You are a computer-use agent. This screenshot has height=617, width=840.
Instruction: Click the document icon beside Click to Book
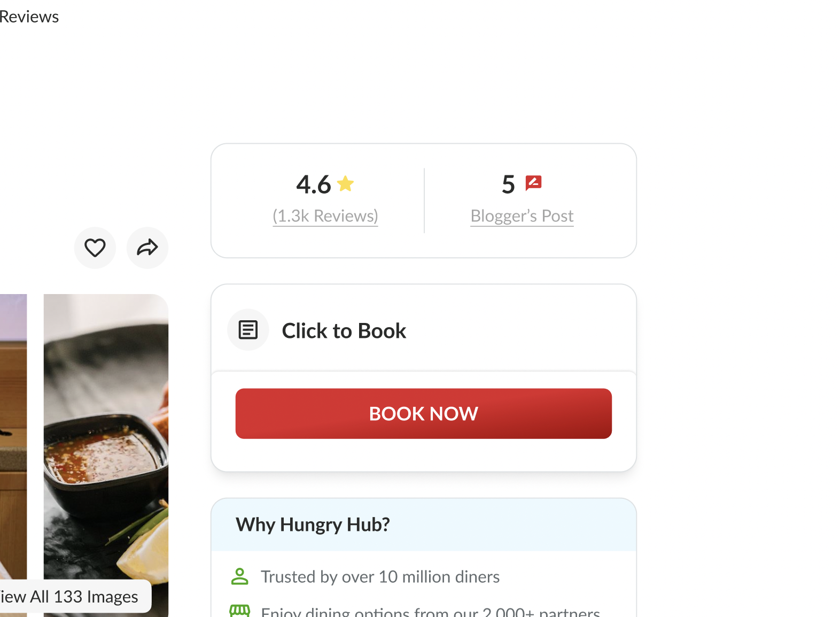pyautogui.click(x=248, y=330)
